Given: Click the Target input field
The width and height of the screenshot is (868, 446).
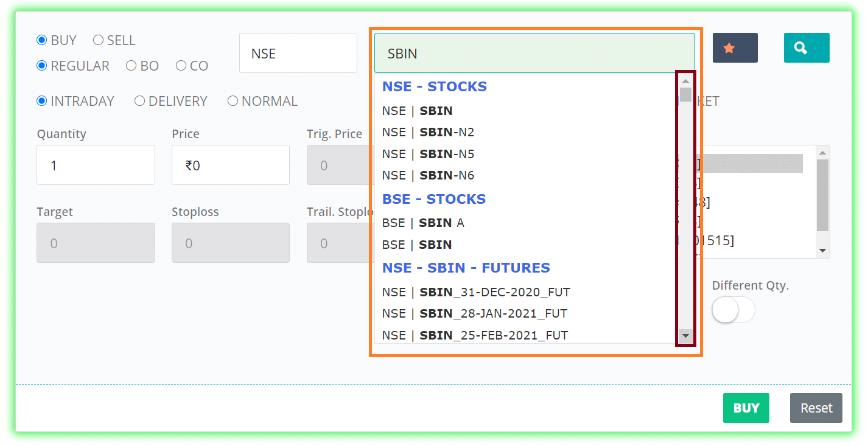Looking at the screenshot, I should click(x=96, y=243).
